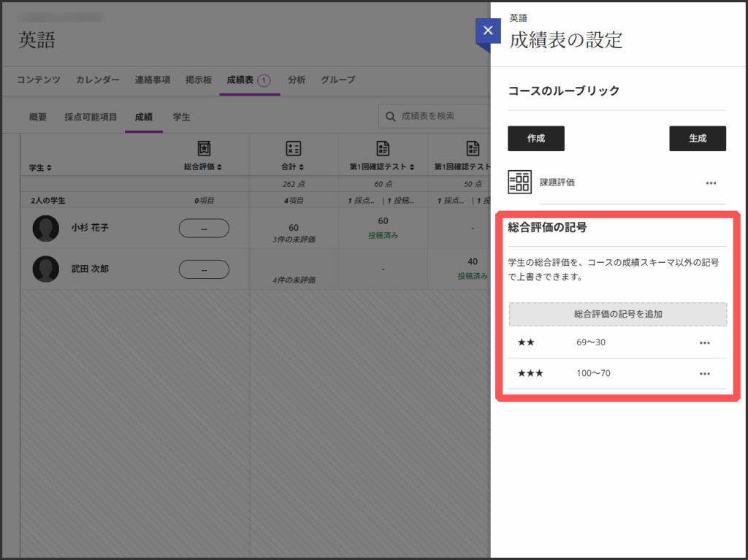This screenshot has width=748, height=560.
Task: Click the first 第1回確認テスト column icon
Action: tap(383, 148)
